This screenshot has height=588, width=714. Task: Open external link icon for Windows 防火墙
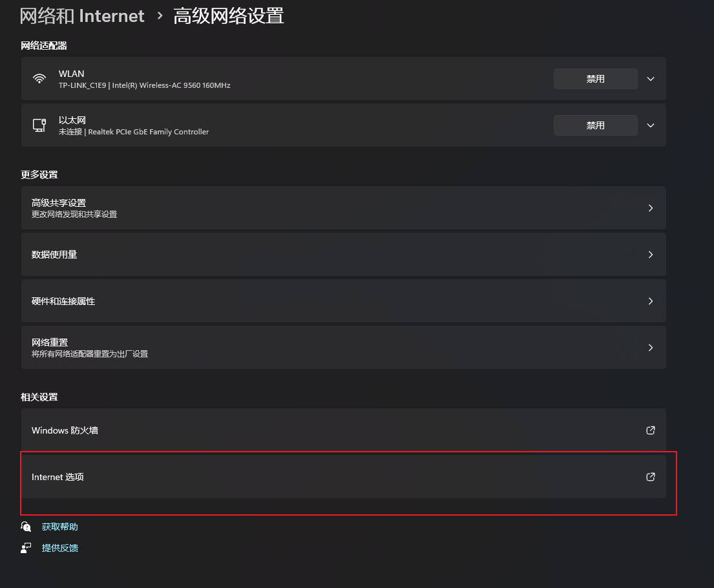[x=651, y=430]
